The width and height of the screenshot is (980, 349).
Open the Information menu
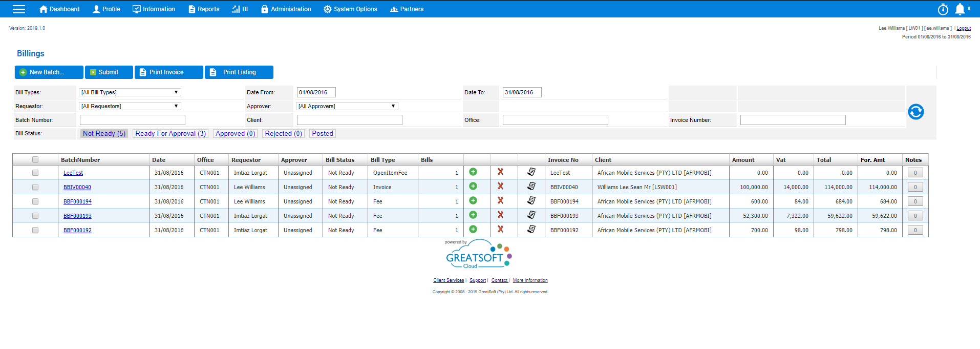154,9
